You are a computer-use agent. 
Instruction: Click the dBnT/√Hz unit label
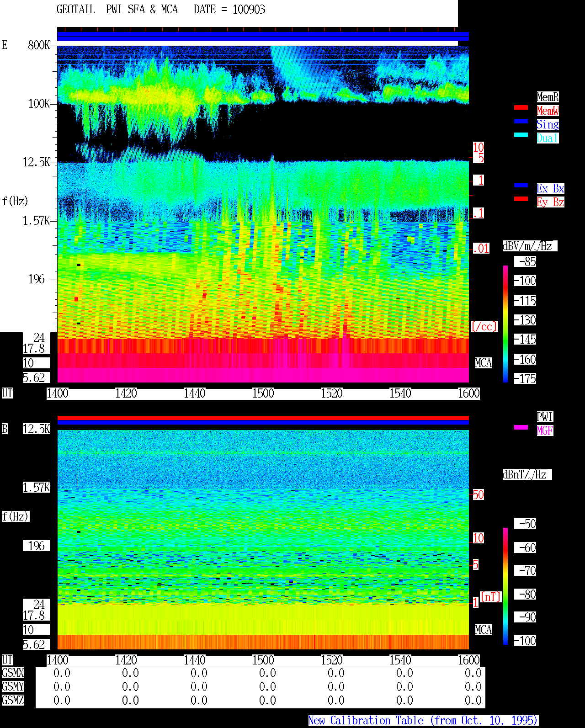click(x=527, y=475)
